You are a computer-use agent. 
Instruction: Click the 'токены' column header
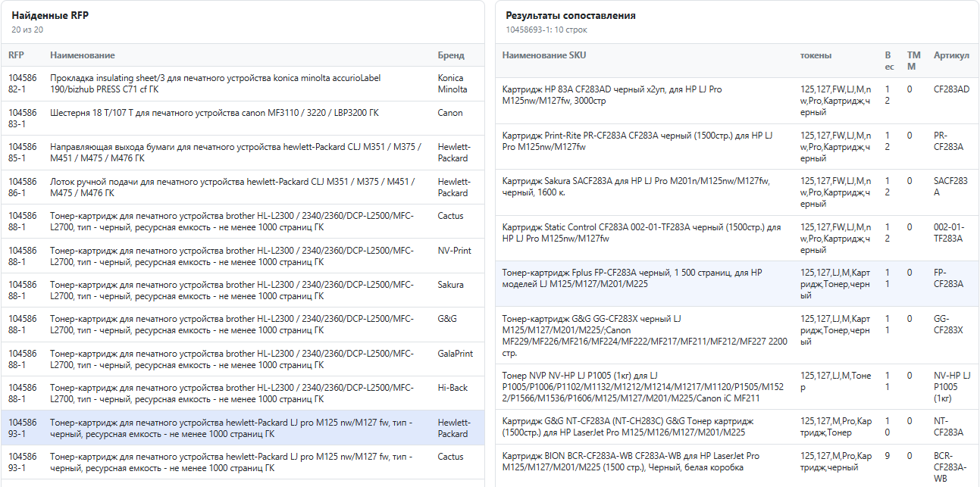816,55
